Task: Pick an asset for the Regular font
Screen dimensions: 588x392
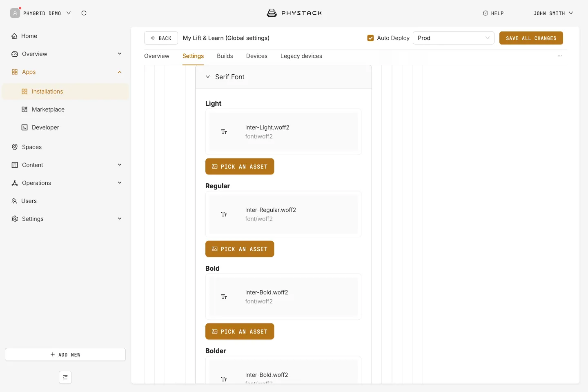Action: pos(240,249)
